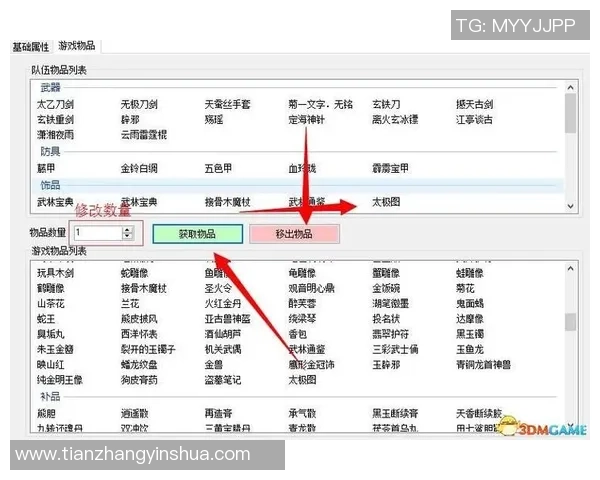The height and width of the screenshot is (480, 600).
Task: Select the 游戏物品 tab
Action: (x=77, y=46)
